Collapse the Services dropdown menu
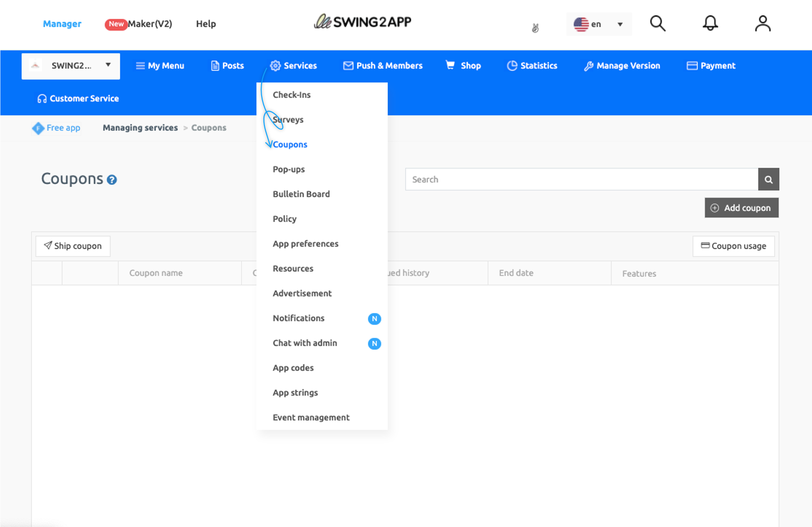 293,66
